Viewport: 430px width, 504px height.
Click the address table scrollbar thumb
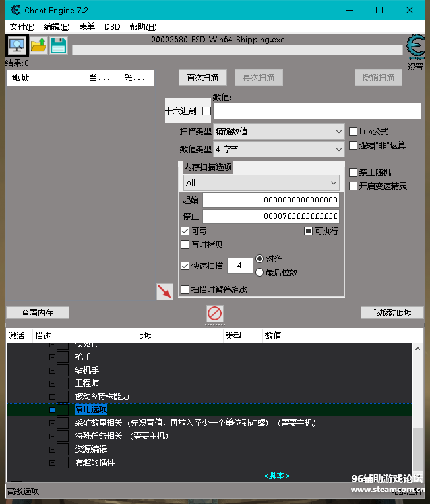tap(417, 449)
